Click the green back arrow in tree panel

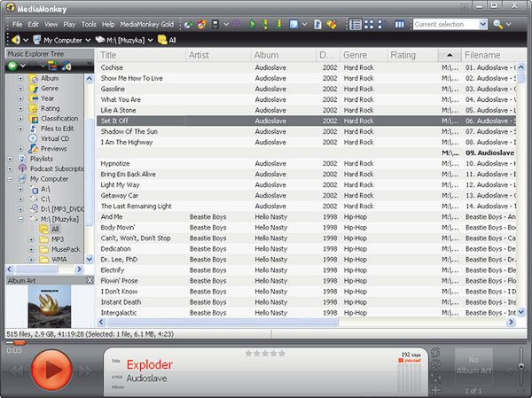coord(12,66)
